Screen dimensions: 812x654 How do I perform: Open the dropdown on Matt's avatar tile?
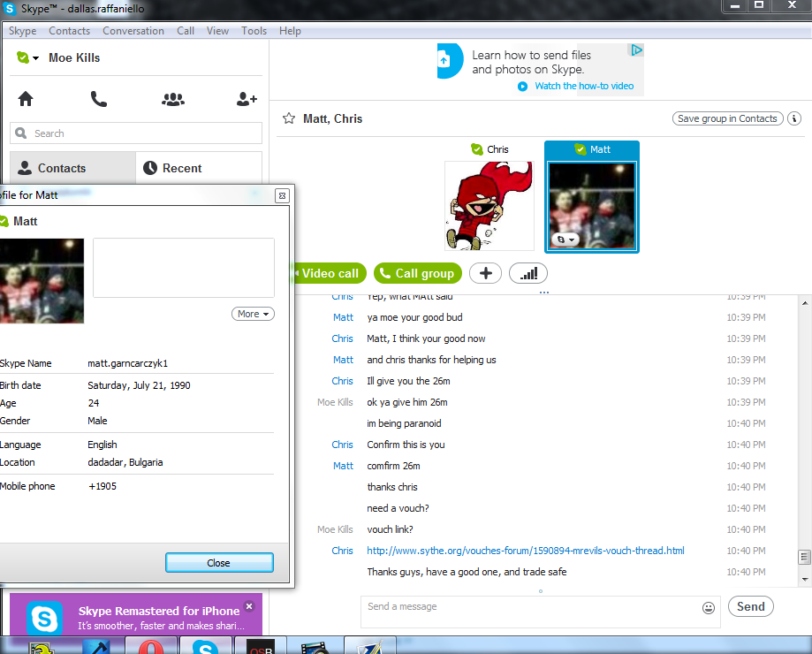[565, 240]
